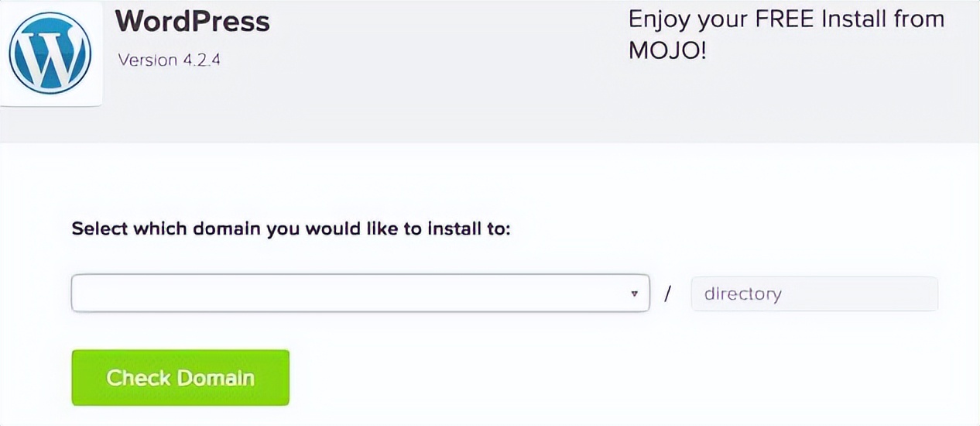Click the word 'Domain' on the green button

216,378
